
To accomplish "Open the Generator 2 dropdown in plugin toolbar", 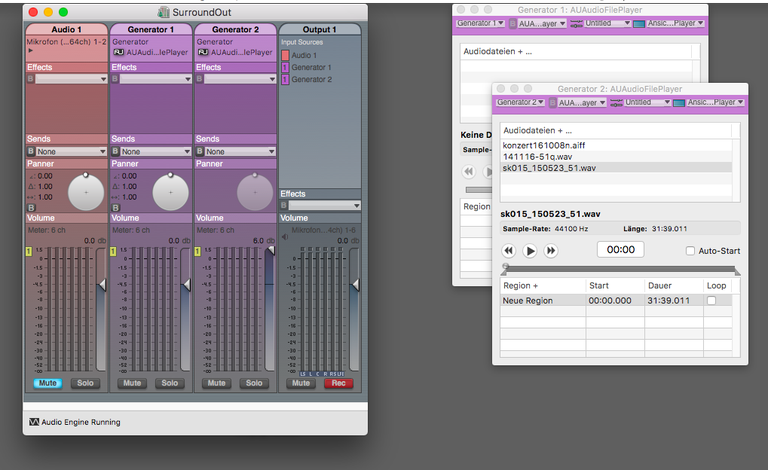I will click(520, 102).
